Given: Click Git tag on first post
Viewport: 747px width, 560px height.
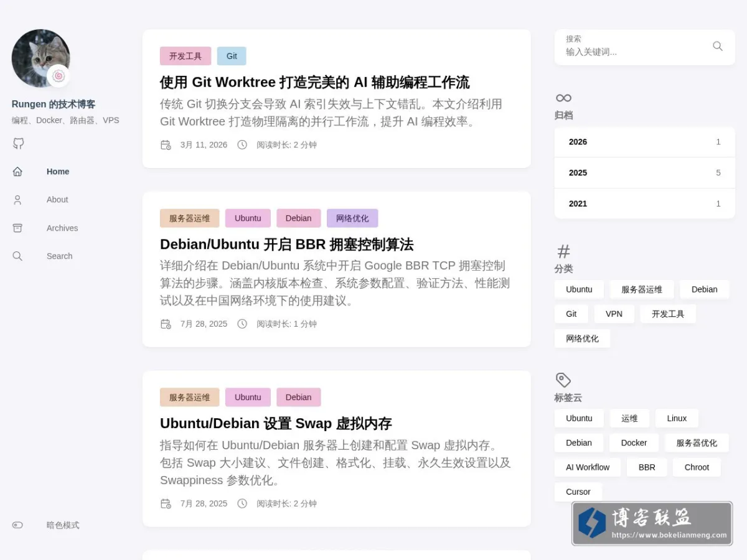Looking at the screenshot, I should [232, 56].
